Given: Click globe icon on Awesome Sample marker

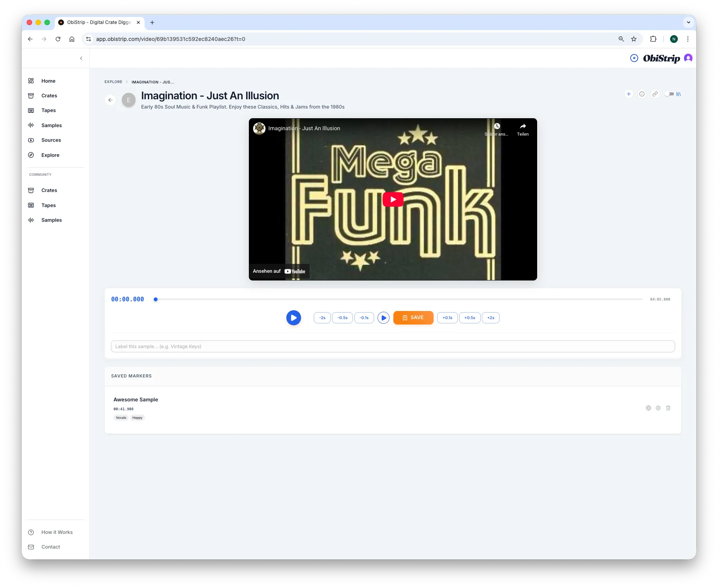Looking at the screenshot, I should point(648,408).
